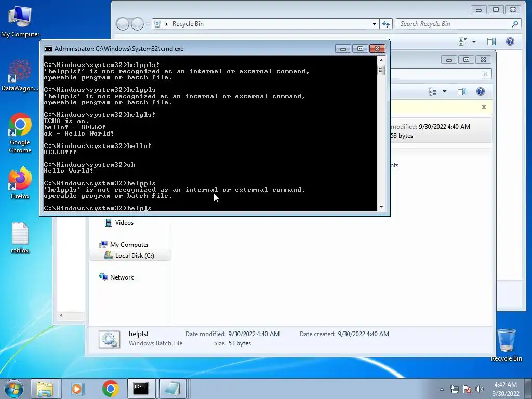
Task: Refresh the Recycle Bin window
Action: pos(386,24)
